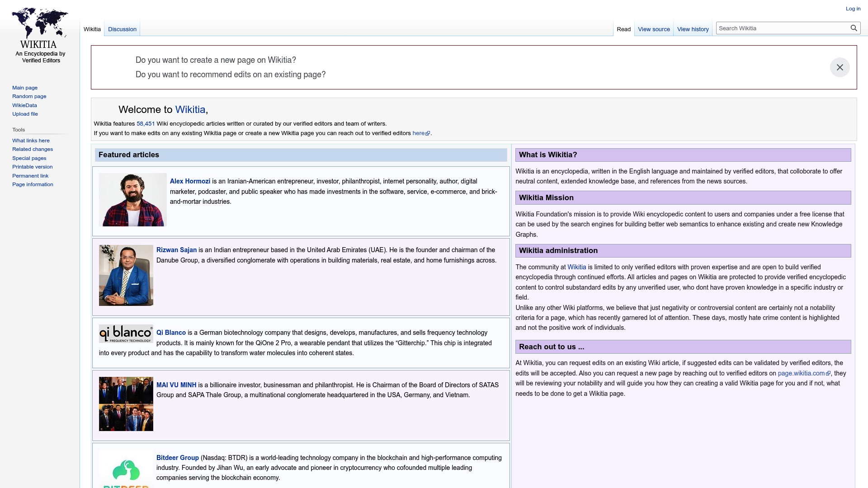This screenshot has height=488, width=868.
Task: Click the search magnifier icon
Action: tap(854, 28)
